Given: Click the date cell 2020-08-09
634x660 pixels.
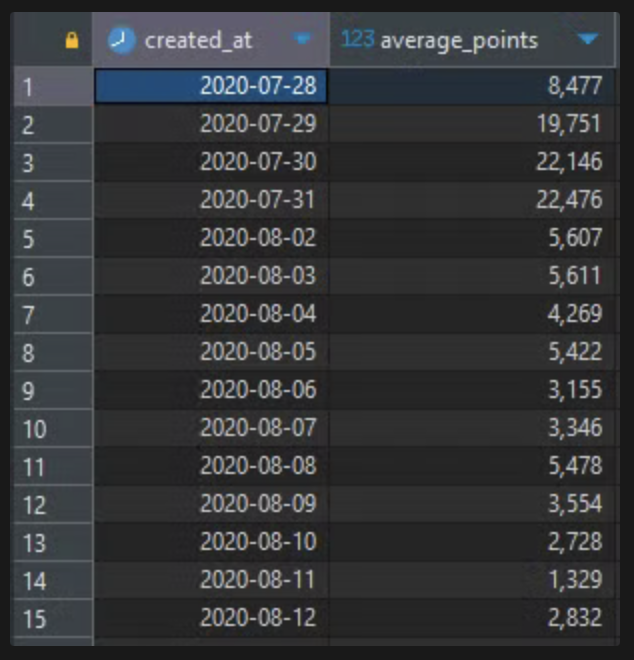Looking at the screenshot, I should [x=211, y=503].
